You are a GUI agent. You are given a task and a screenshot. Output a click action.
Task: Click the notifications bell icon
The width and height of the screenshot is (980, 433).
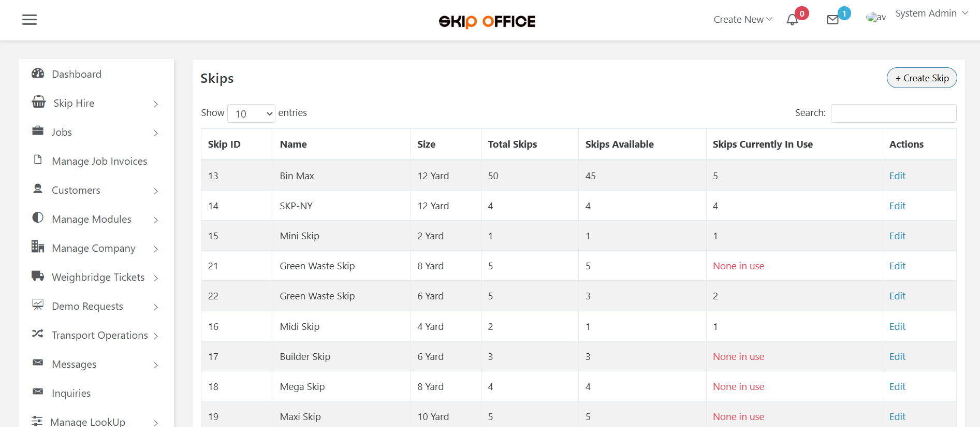coord(792,20)
